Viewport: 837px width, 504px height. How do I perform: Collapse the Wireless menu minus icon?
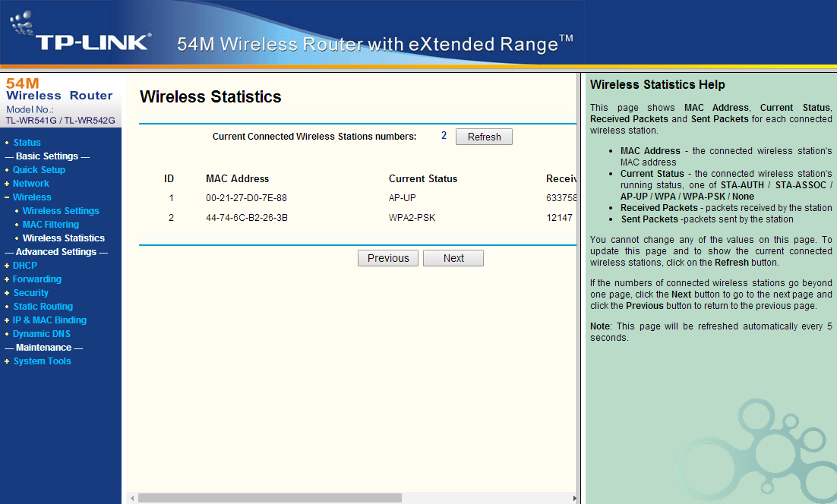7,197
